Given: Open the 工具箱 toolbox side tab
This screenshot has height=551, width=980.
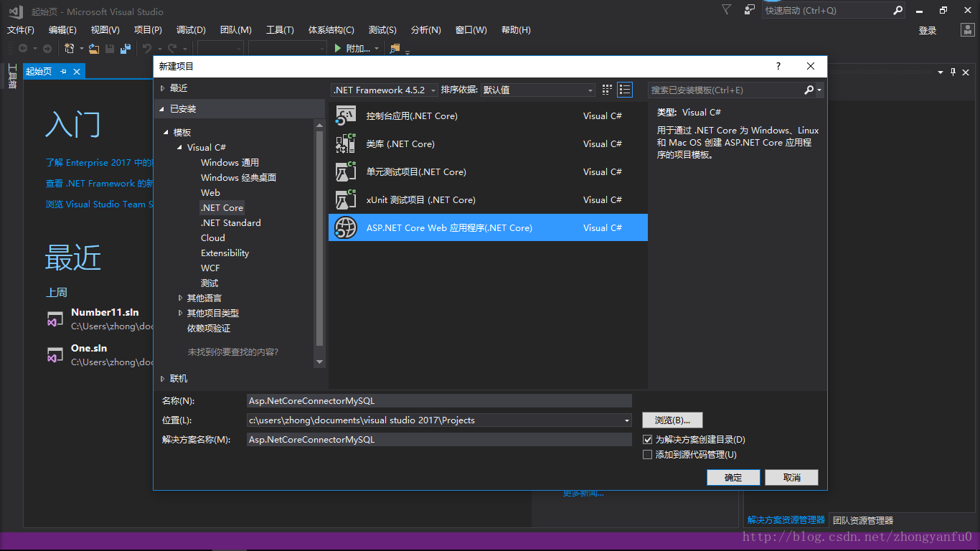Looking at the screenshot, I should tap(11, 76).
